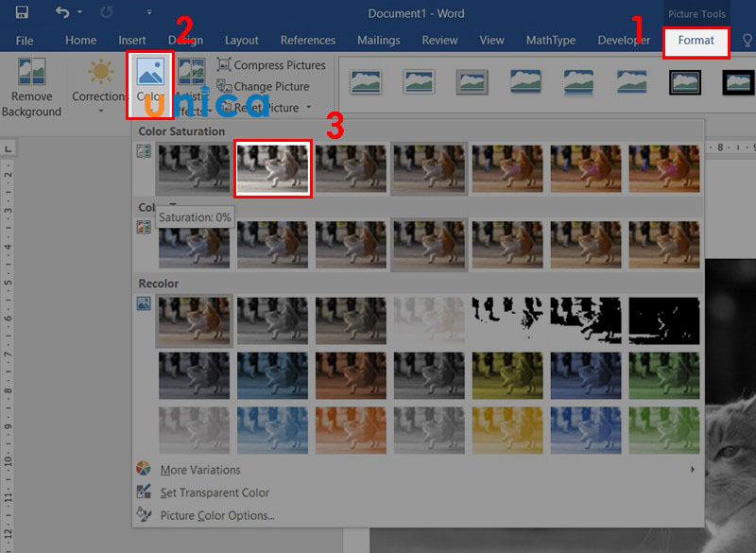Apply the double black frame picture style

click(x=685, y=81)
